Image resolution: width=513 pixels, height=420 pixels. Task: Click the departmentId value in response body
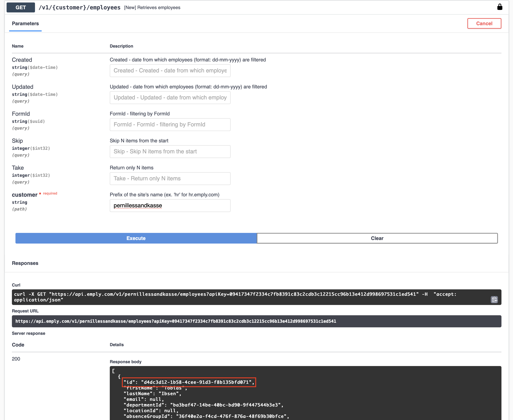[x=225, y=405]
